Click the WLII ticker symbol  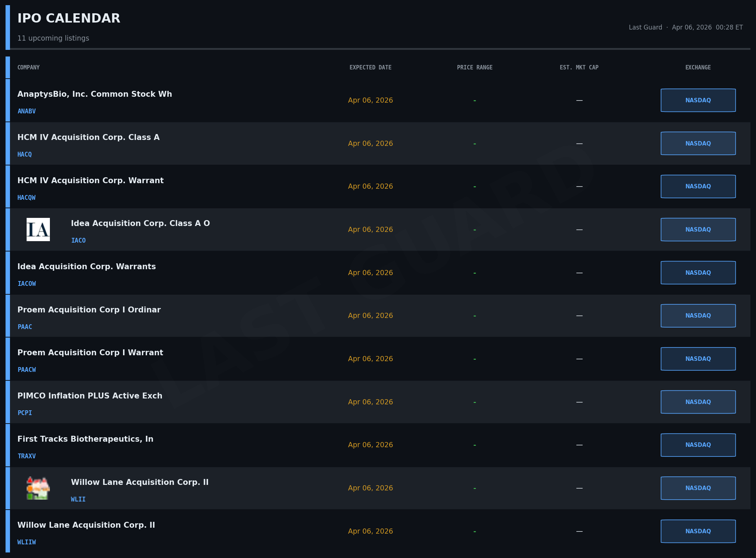tap(78, 499)
